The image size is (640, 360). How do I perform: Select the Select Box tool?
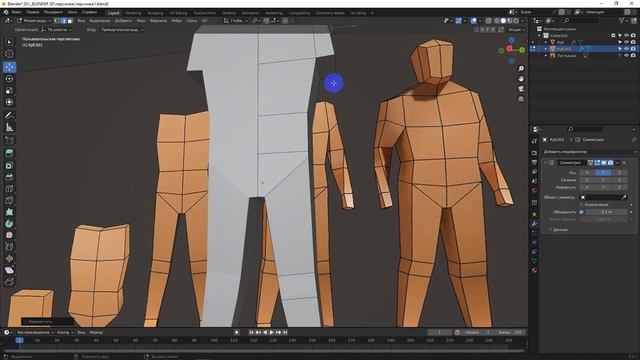click(9, 42)
